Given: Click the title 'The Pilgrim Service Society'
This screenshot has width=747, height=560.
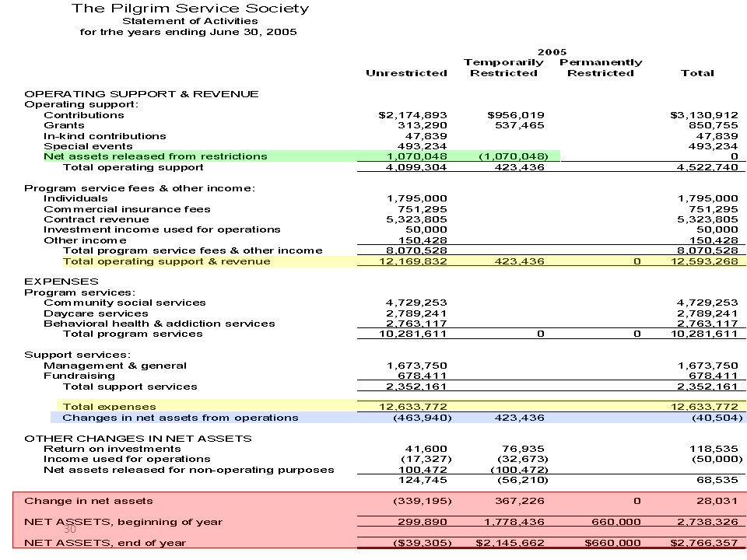Looking at the screenshot, I should (x=190, y=9).
